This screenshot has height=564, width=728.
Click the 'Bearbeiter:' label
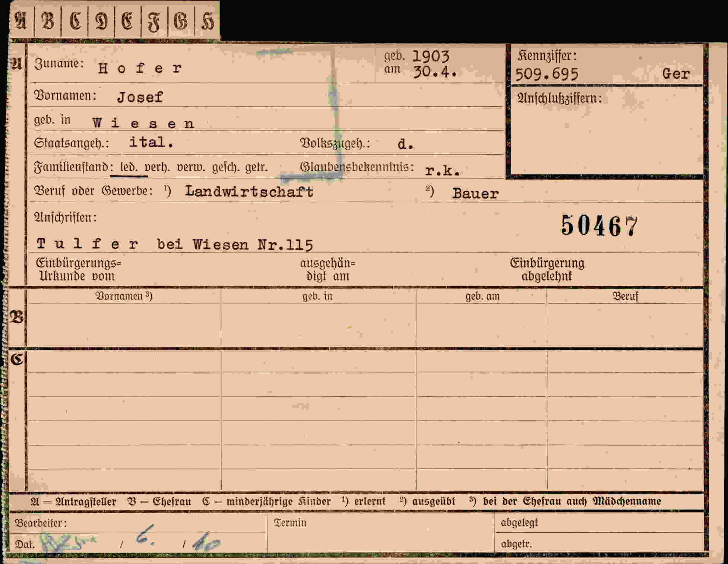coord(41,523)
